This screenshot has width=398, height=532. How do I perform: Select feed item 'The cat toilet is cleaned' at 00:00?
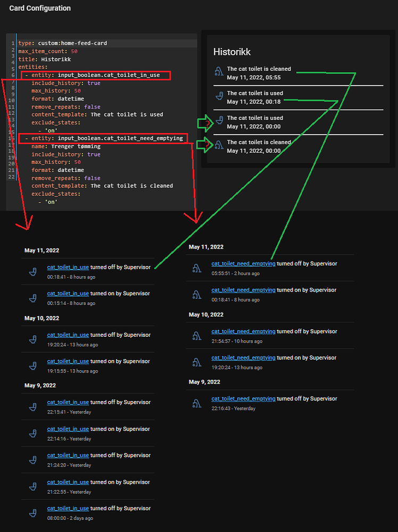click(259, 146)
